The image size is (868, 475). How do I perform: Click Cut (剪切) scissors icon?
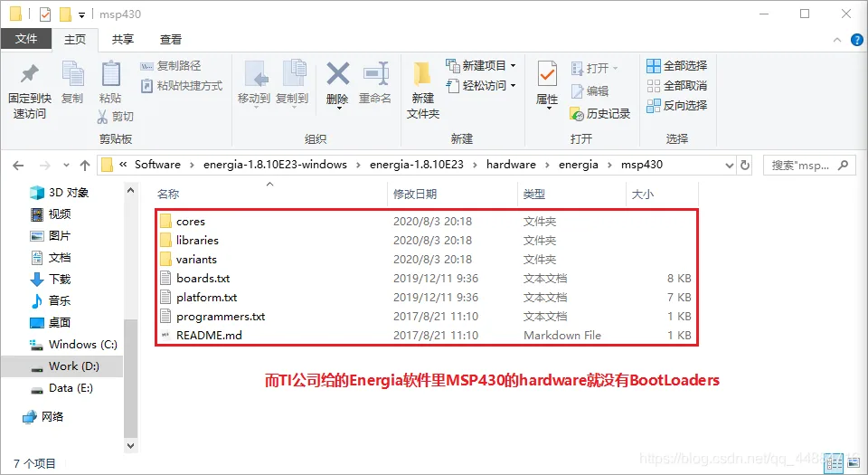pos(102,116)
